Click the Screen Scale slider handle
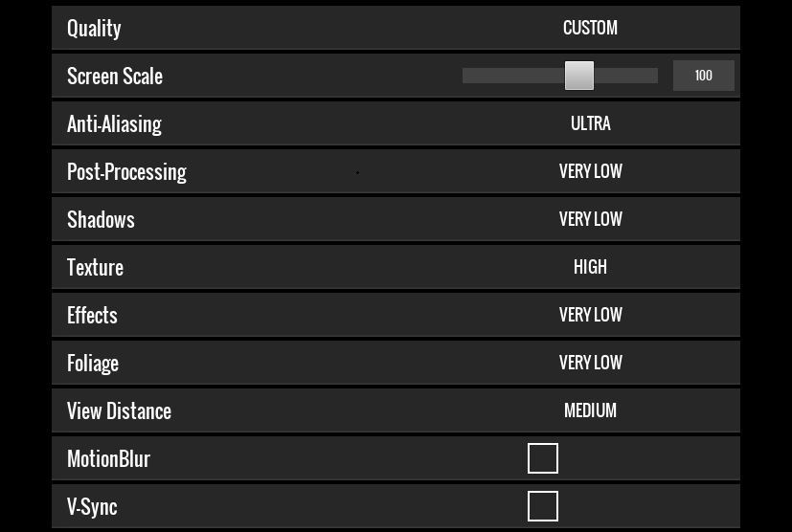Viewport: 792px width, 532px height. pos(578,76)
